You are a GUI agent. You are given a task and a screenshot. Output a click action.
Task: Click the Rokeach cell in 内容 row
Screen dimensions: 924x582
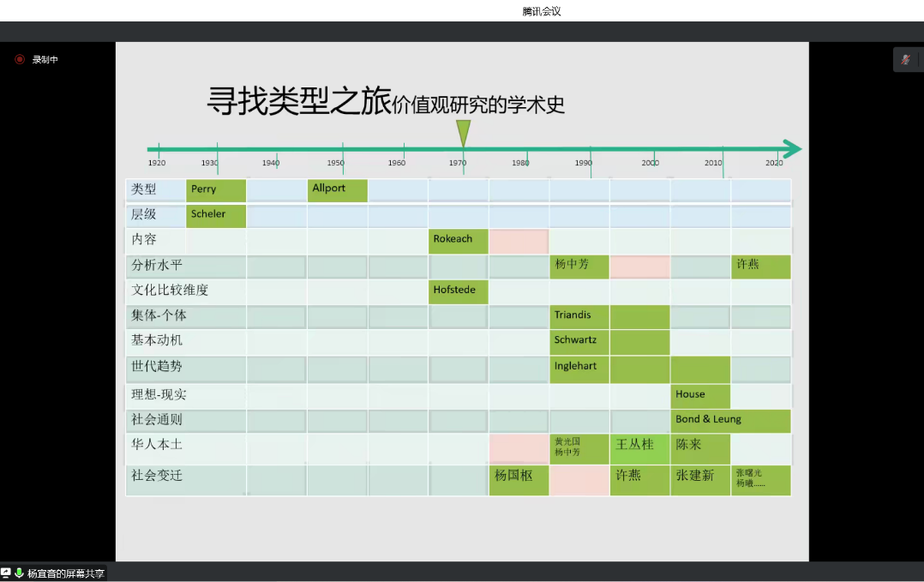pyautogui.click(x=459, y=241)
